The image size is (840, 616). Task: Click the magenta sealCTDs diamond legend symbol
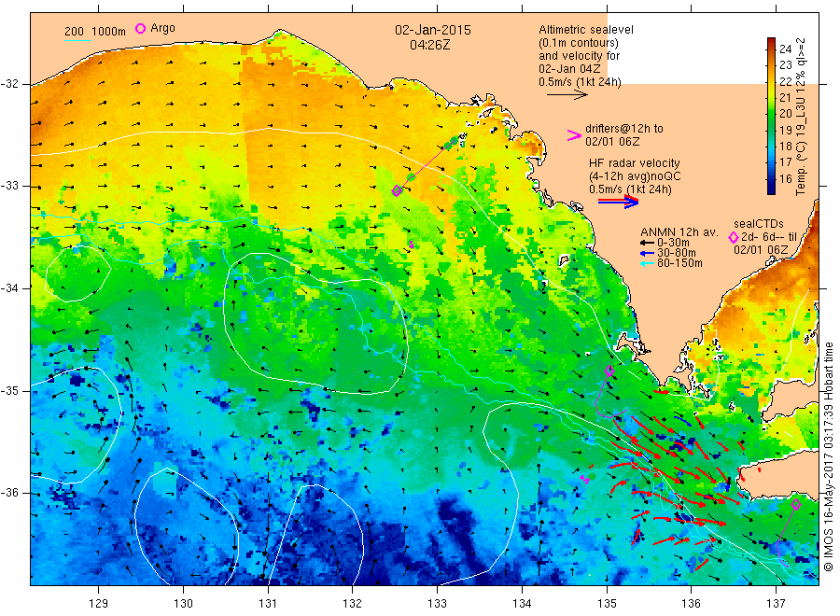[x=734, y=237]
